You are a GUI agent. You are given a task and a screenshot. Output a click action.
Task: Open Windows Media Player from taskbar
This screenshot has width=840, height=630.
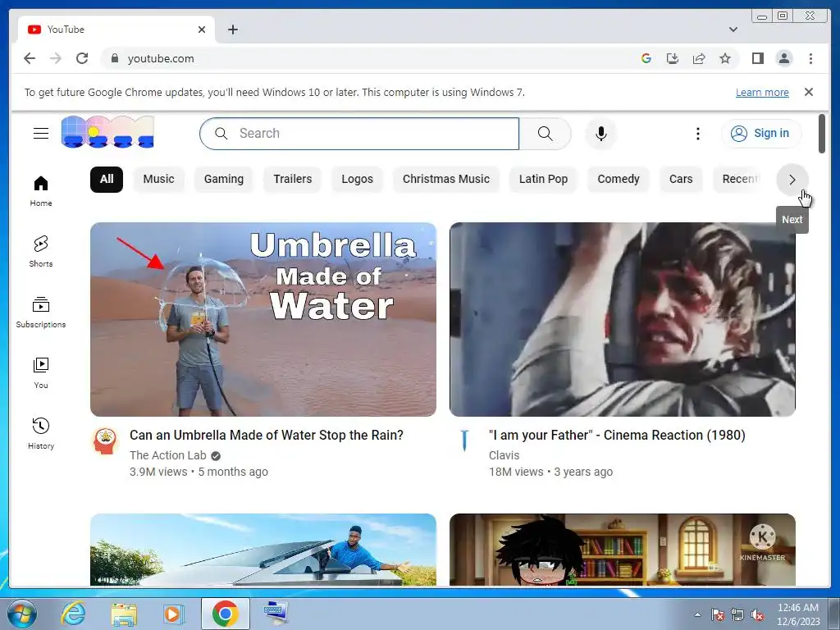point(172,614)
